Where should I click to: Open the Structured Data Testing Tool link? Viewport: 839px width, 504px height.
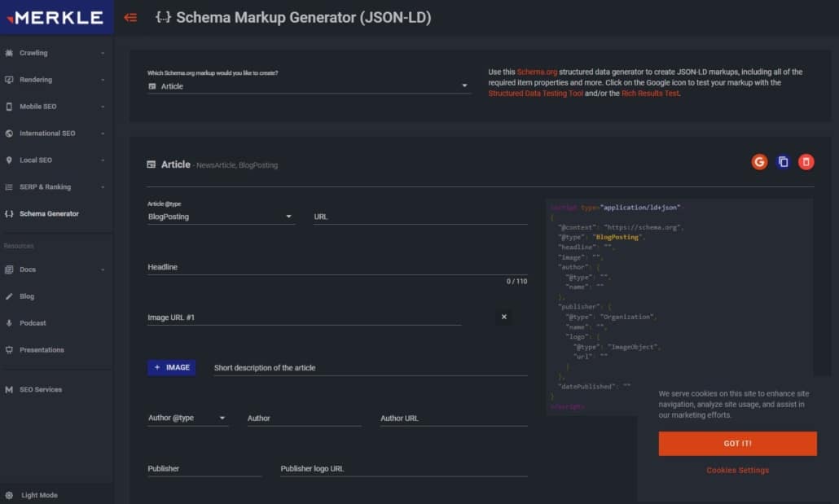pos(536,93)
